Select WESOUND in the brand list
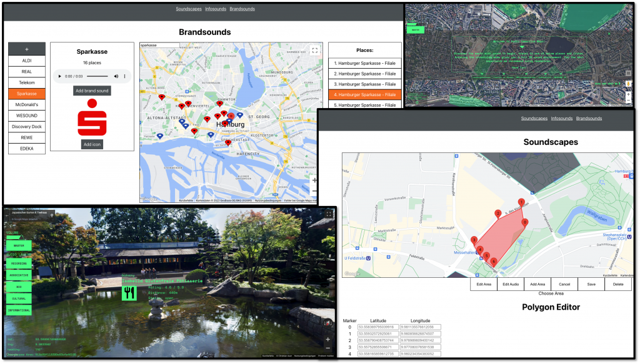Image resolution: width=640 pixels, height=364 pixels. [x=27, y=116]
